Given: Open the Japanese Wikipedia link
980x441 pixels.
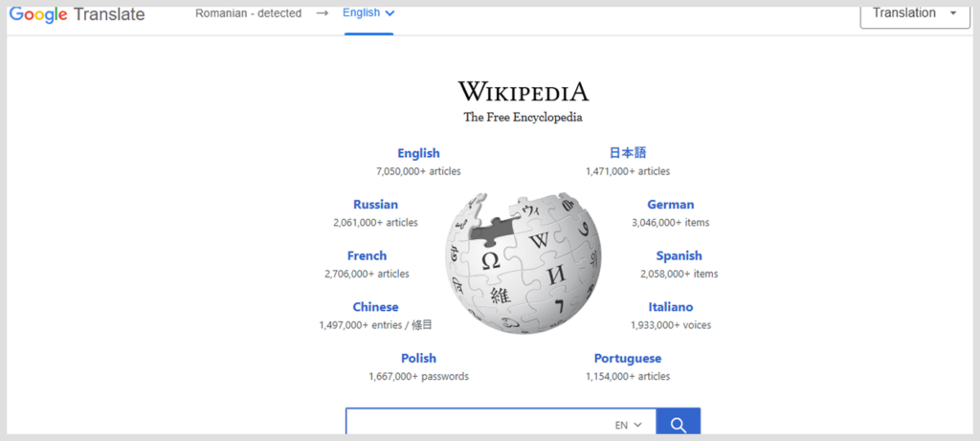Looking at the screenshot, I should pos(628,153).
